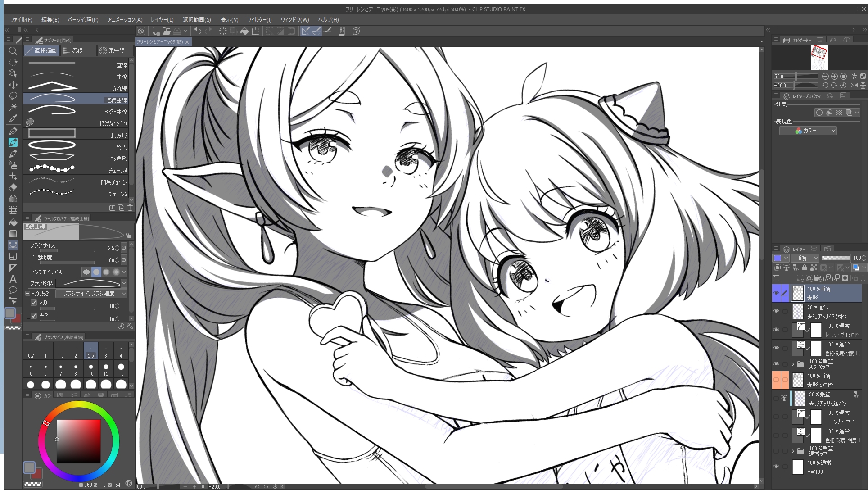868x490 pixels.
Task: Select the Text tool (A icon)
Action: click(13, 279)
